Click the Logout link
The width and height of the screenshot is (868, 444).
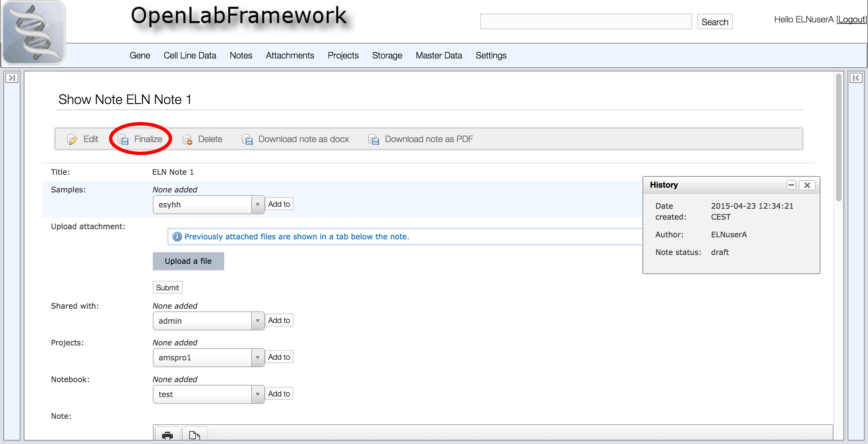[851, 20]
